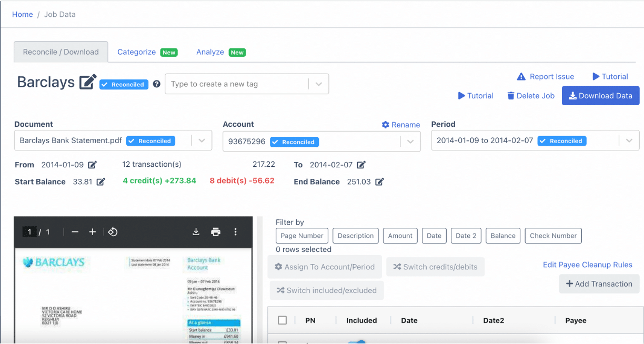Print the PDF statement
This screenshot has width=644, height=344.
pyautogui.click(x=215, y=232)
